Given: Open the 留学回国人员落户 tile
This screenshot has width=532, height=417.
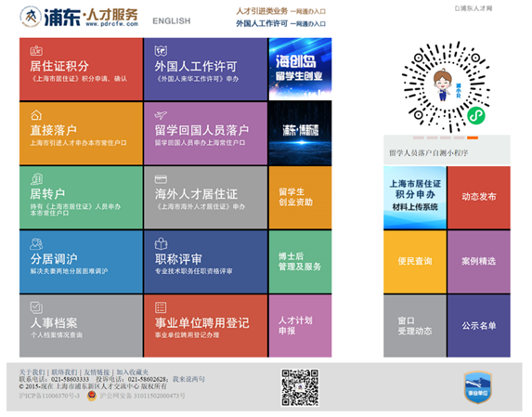Looking at the screenshot, I should click(205, 134).
